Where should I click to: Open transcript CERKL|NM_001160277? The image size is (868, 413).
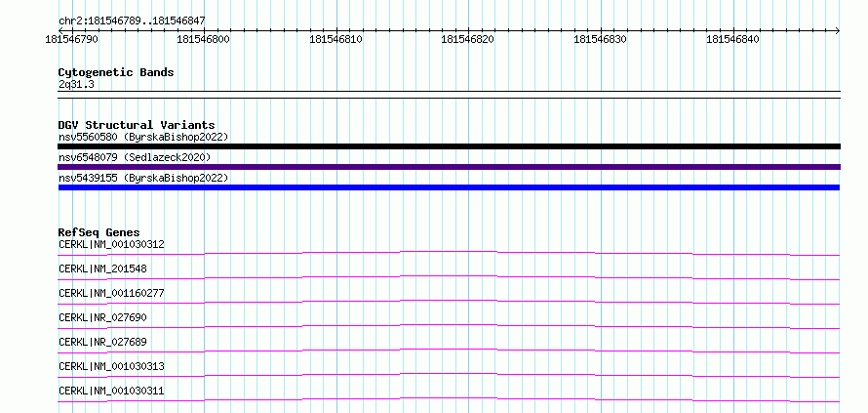tap(111, 293)
